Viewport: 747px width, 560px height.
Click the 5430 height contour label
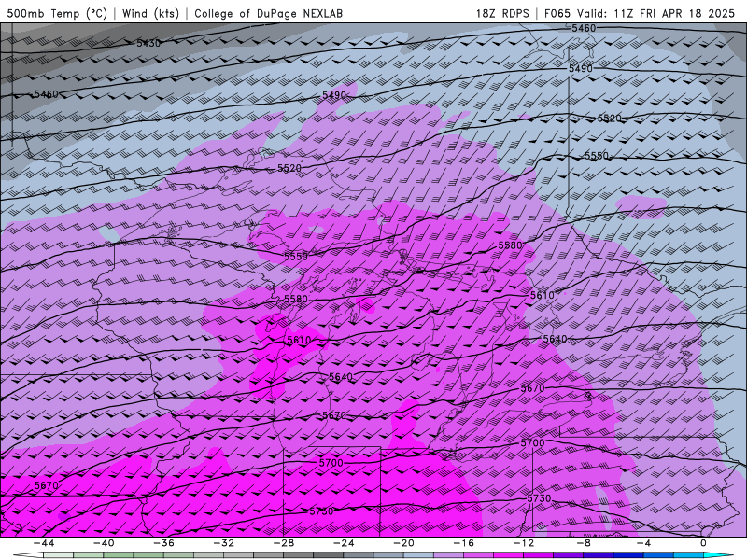148,43
